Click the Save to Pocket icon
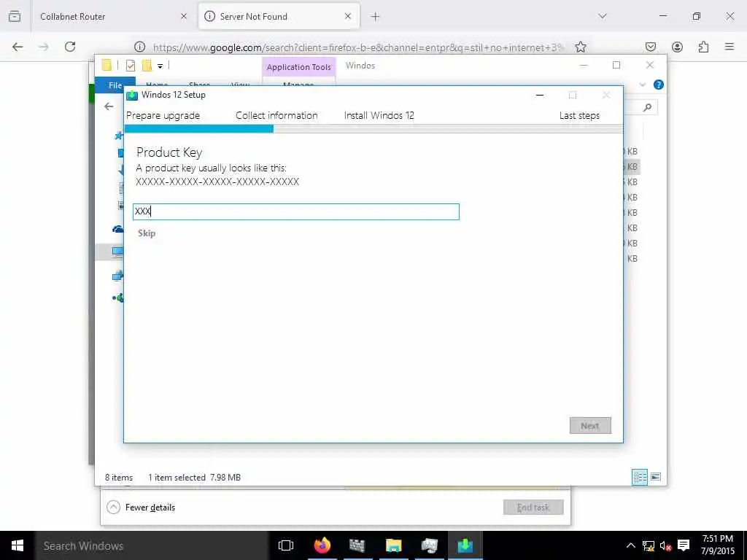 click(651, 47)
